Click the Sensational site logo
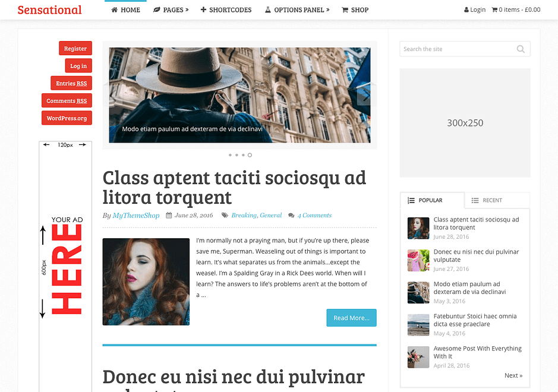The width and height of the screenshot is (558, 392). (49, 10)
